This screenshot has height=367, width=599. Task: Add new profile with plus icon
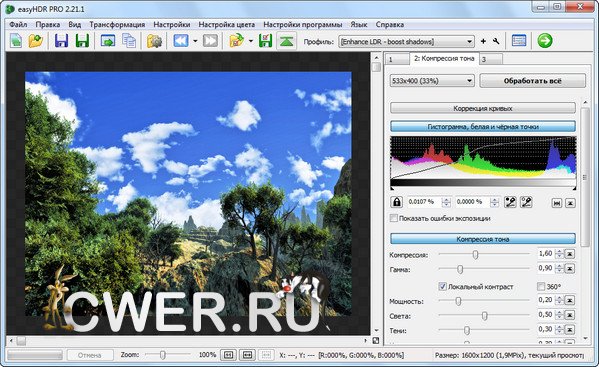(x=483, y=41)
